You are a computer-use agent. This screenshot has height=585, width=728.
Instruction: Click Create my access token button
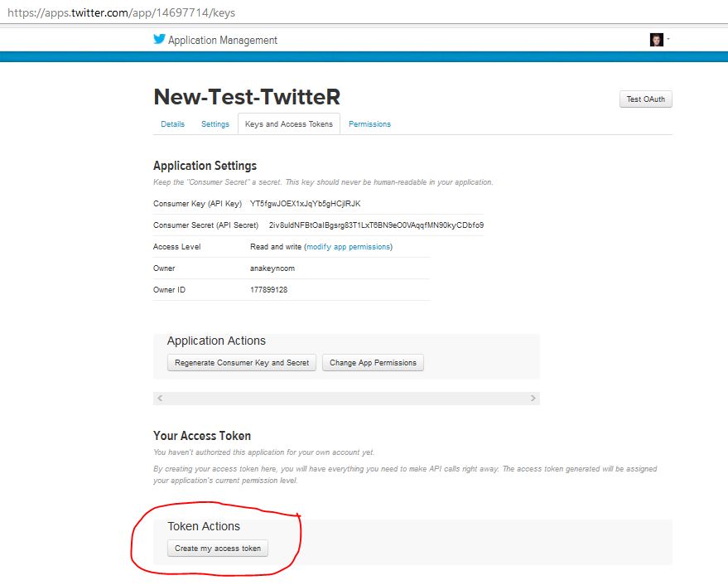coord(218,549)
